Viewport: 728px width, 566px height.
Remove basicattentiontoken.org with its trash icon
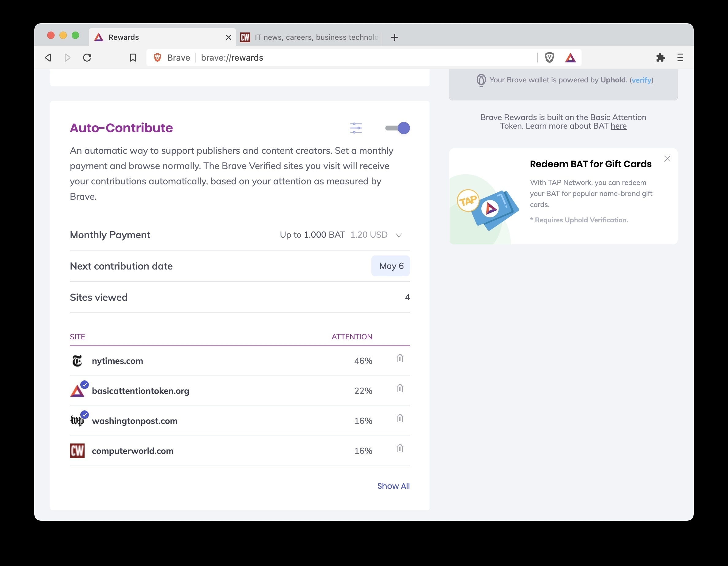[x=400, y=388]
